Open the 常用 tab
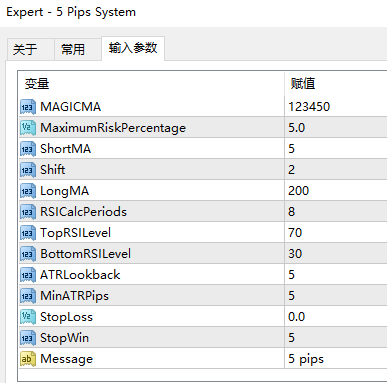 click(x=78, y=49)
